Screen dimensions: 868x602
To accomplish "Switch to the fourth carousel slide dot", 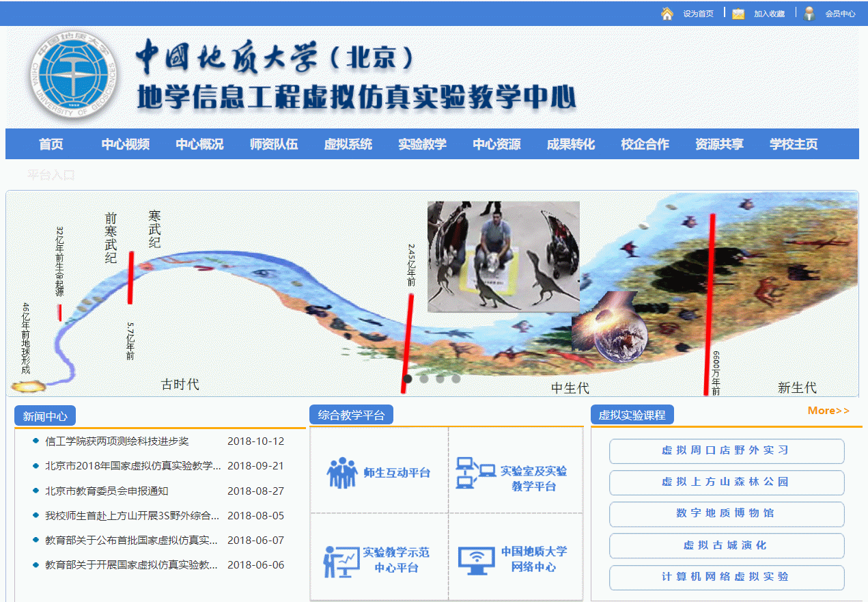I will tap(456, 379).
